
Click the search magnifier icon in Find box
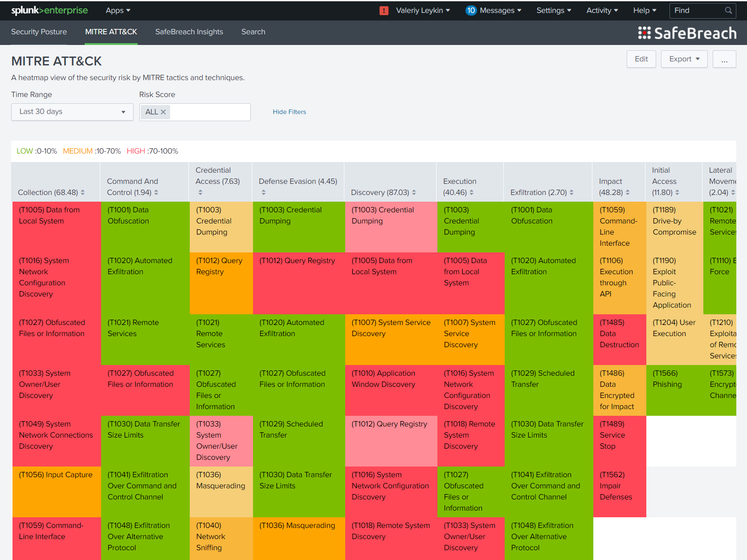pyautogui.click(x=728, y=10)
